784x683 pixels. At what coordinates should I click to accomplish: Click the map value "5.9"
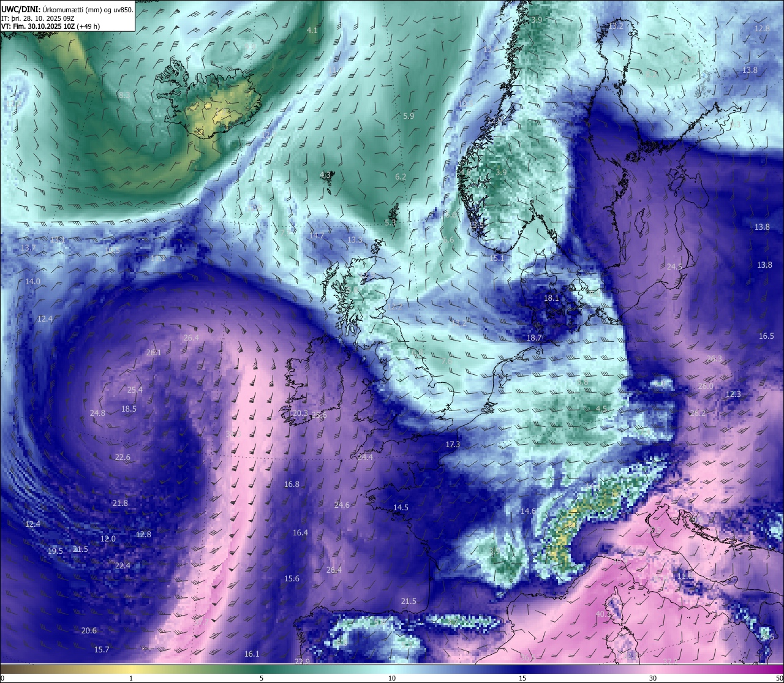pyautogui.click(x=409, y=116)
